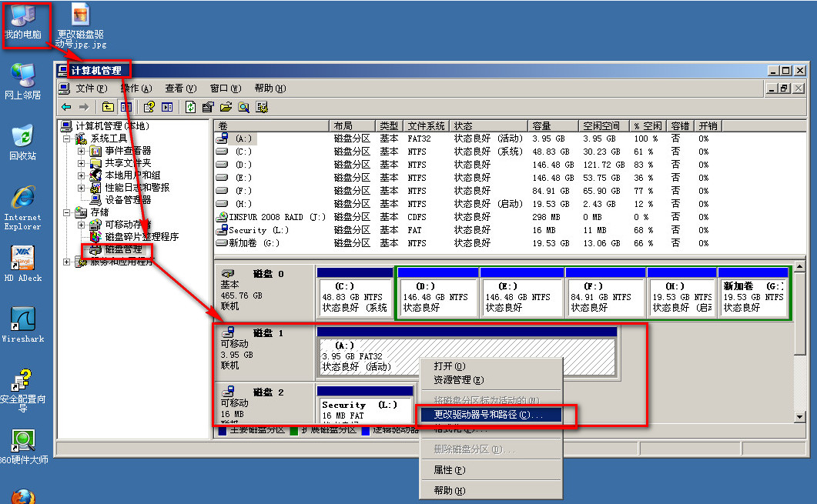Open the 帮助(H) menu in menu bar

270,88
